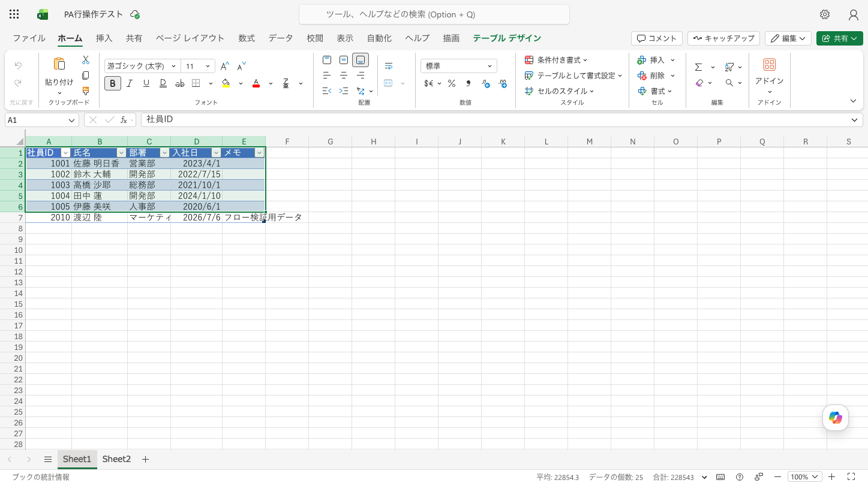Click the コメント button
The image size is (868, 483).
click(x=657, y=38)
